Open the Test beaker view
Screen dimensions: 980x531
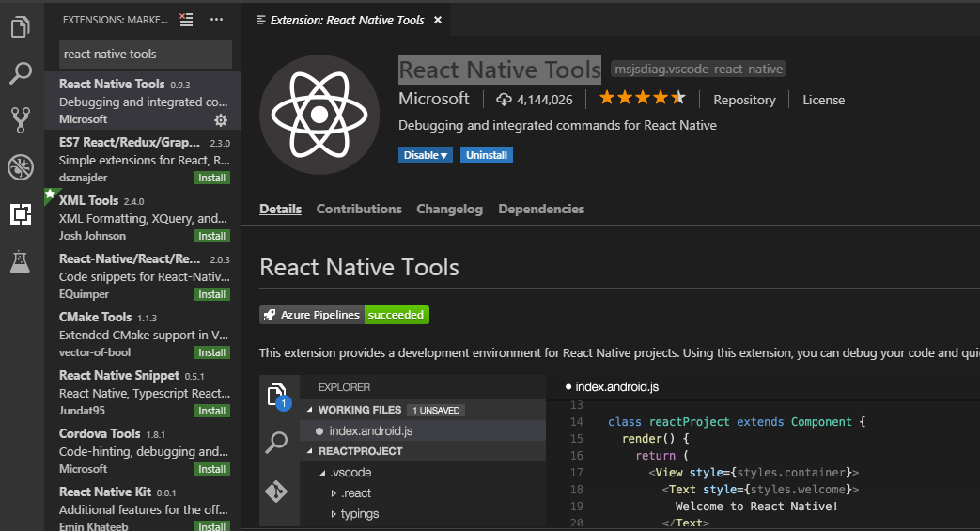click(x=20, y=261)
